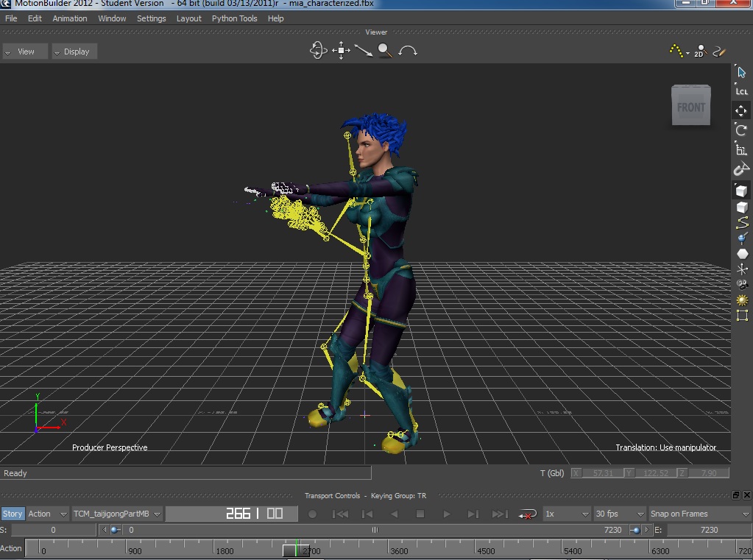The height and width of the screenshot is (560, 753).
Task: Toggle the loop playback button
Action: [527, 514]
